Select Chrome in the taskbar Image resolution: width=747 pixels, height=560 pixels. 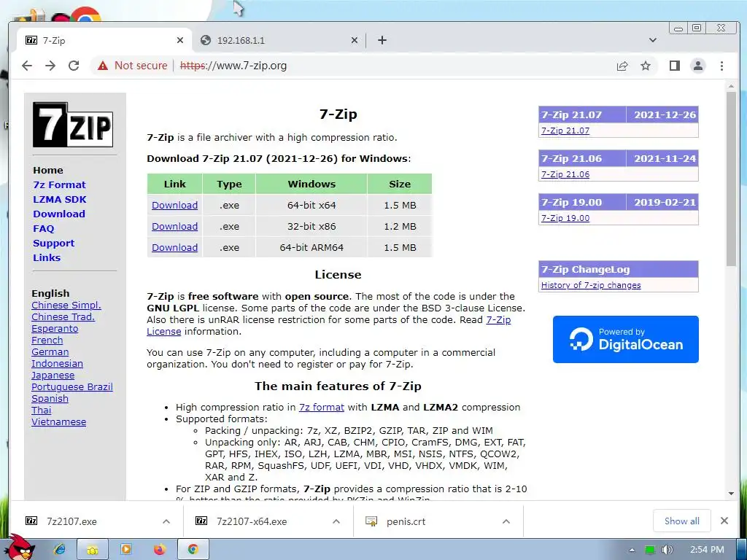tap(193, 550)
